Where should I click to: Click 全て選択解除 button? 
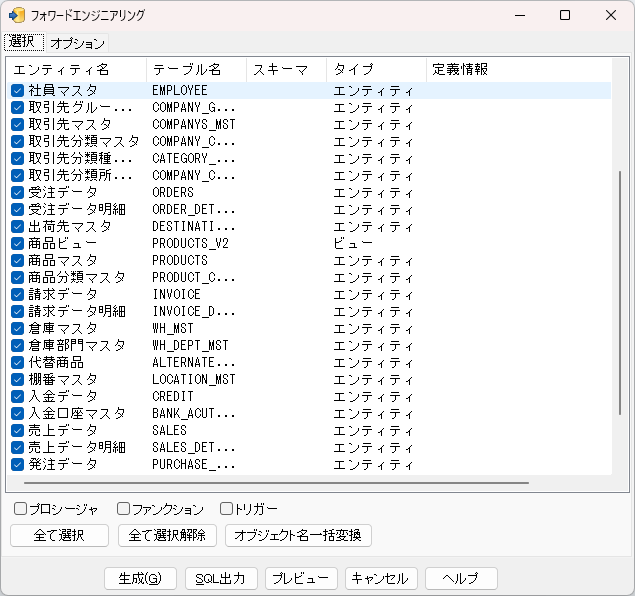[x=167, y=535]
